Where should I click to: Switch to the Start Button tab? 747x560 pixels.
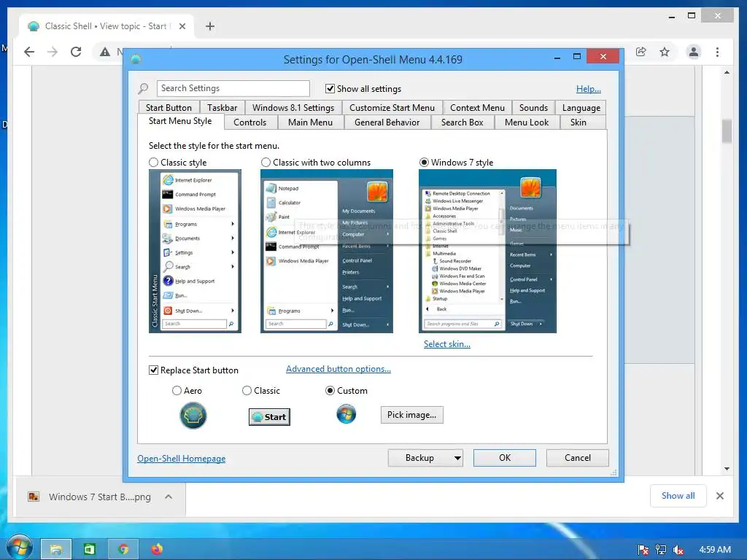169,108
